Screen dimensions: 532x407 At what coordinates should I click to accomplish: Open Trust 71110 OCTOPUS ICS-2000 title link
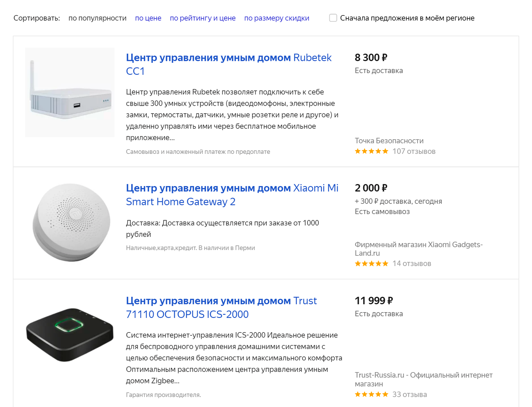click(x=221, y=308)
